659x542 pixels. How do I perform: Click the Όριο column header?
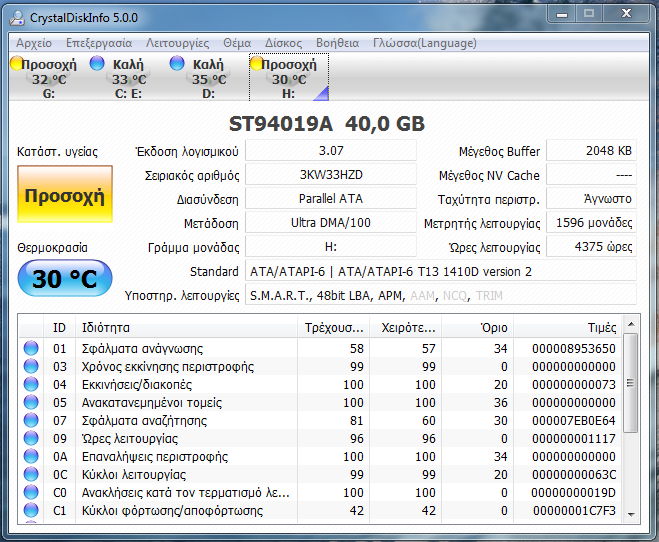pos(477,327)
